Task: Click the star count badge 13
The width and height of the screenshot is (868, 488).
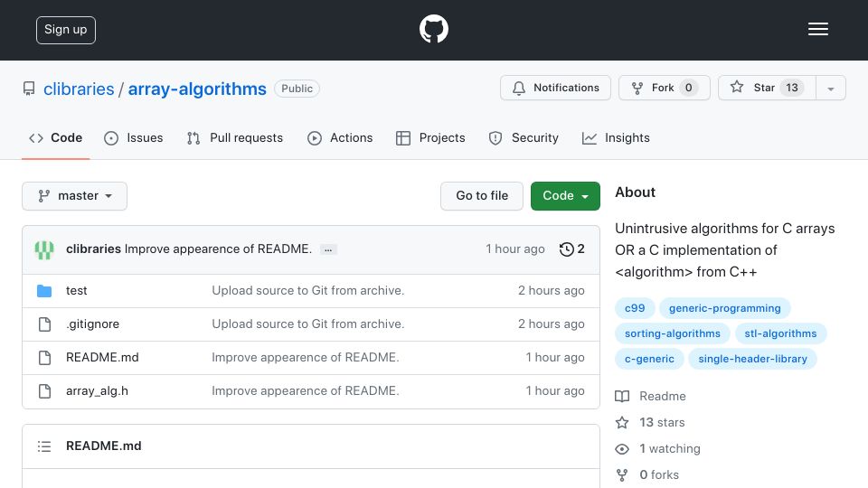Action: [x=792, y=88]
